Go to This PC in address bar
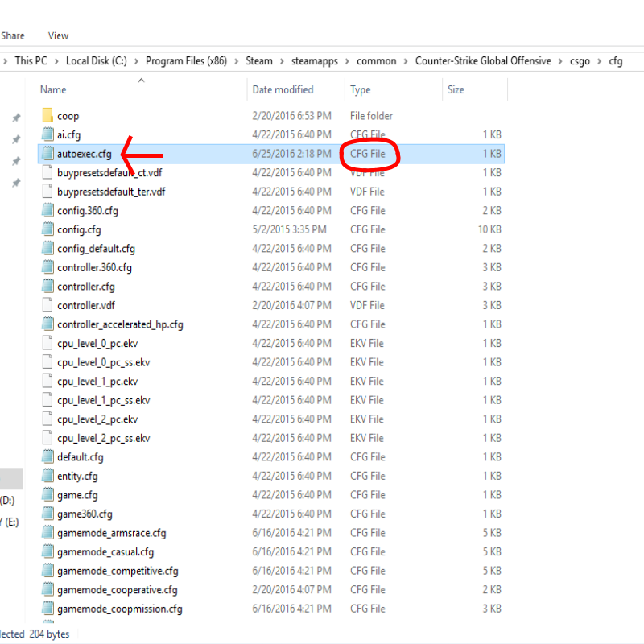 pos(31,61)
